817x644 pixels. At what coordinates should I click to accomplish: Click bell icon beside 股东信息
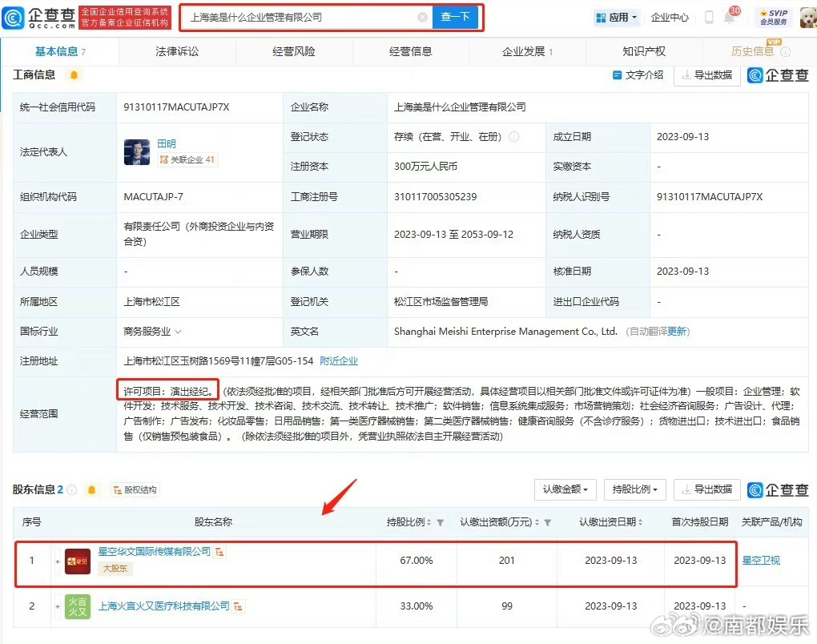pos(91,489)
